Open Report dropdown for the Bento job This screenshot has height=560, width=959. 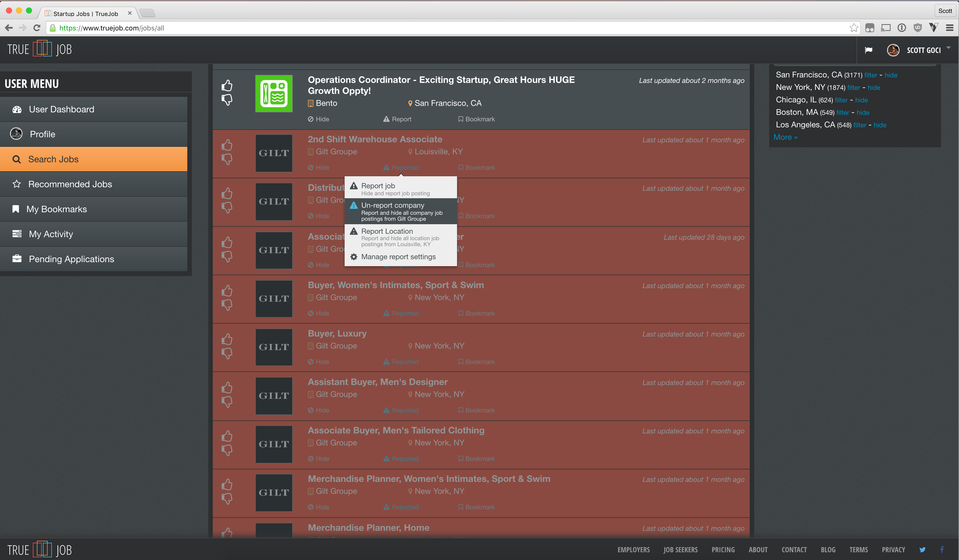(397, 119)
